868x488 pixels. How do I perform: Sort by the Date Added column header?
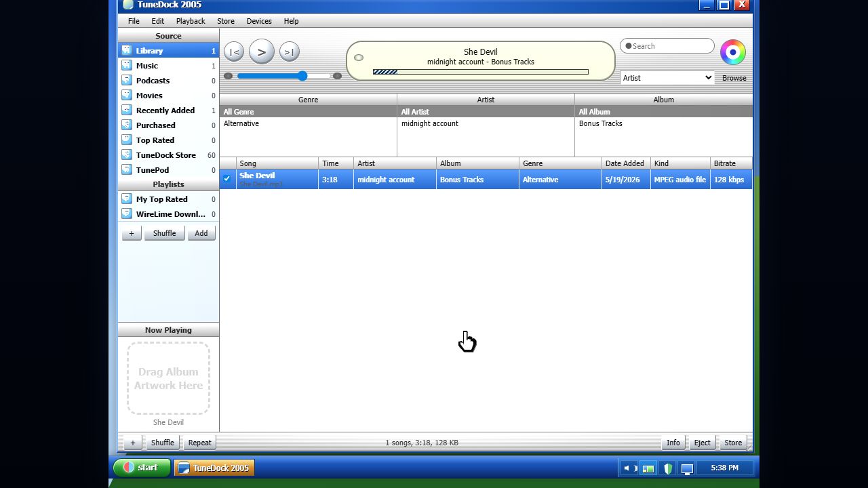(x=626, y=163)
